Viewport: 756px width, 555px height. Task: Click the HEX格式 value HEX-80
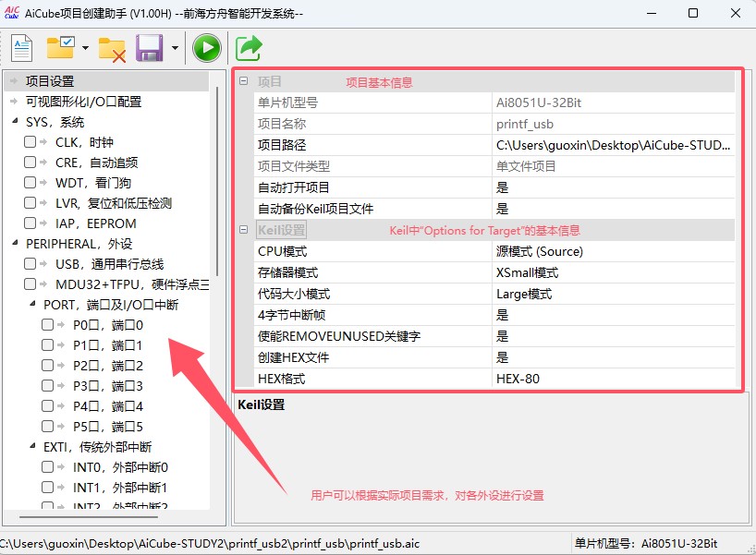(x=614, y=379)
